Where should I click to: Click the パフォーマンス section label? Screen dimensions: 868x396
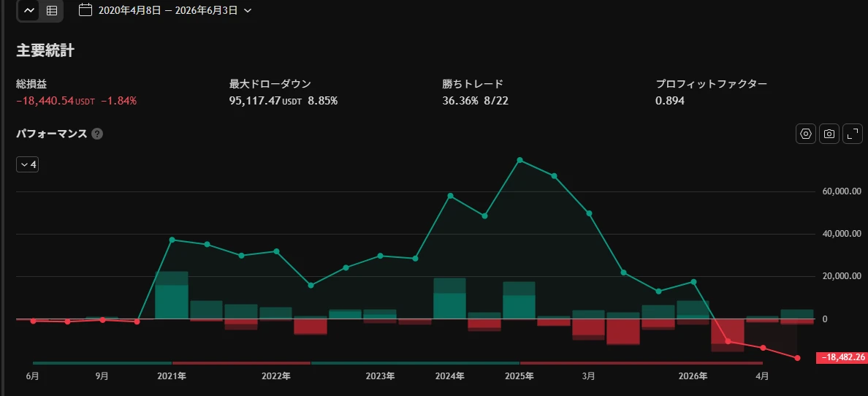point(52,134)
